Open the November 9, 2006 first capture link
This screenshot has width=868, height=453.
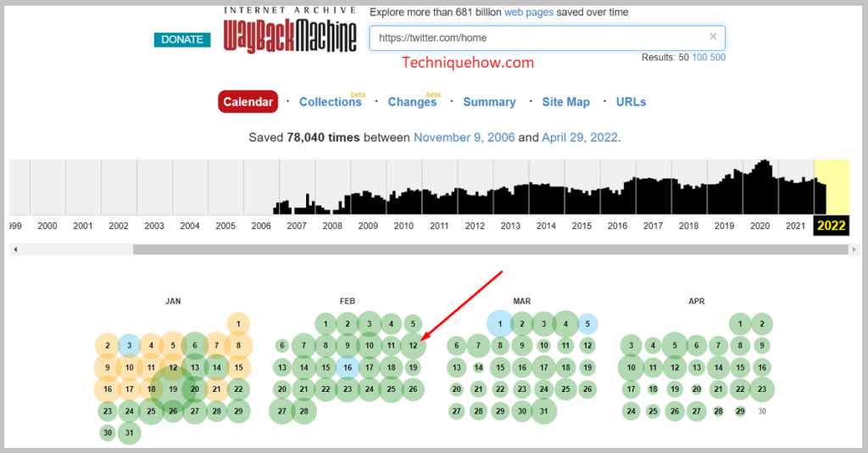pos(464,137)
